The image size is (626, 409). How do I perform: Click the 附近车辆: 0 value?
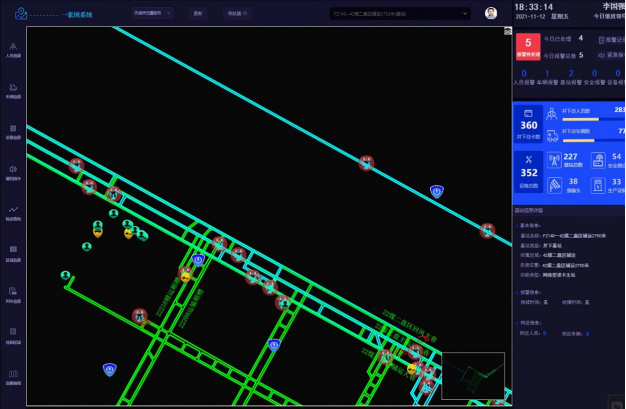tap(587, 334)
